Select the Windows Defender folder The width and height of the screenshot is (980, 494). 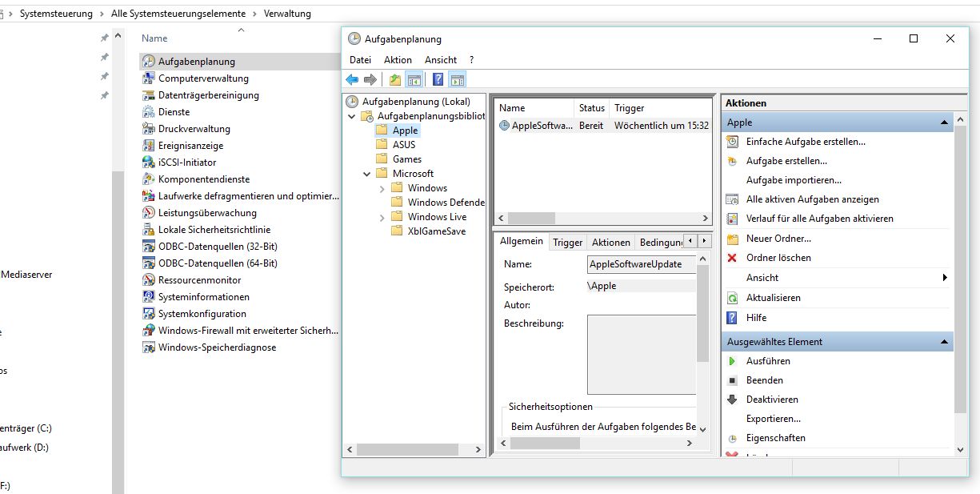click(x=446, y=203)
